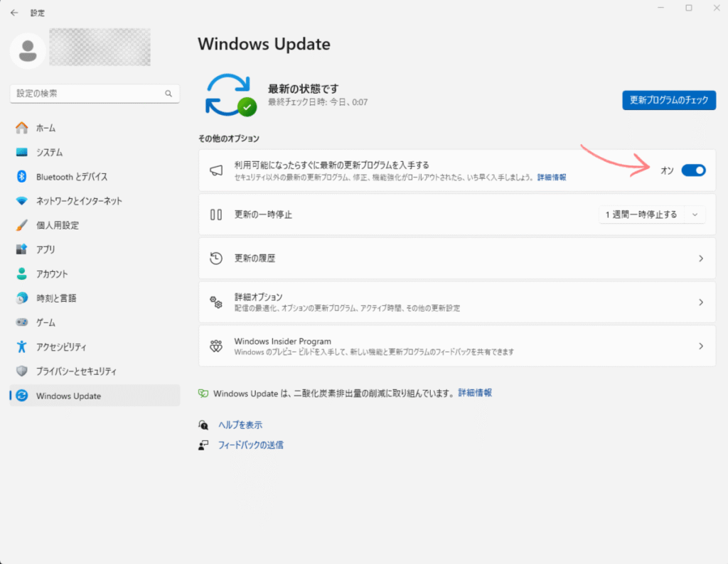The width and height of the screenshot is (728, 564).
Task: Maximize the Settings window
Action: [689, 8]
